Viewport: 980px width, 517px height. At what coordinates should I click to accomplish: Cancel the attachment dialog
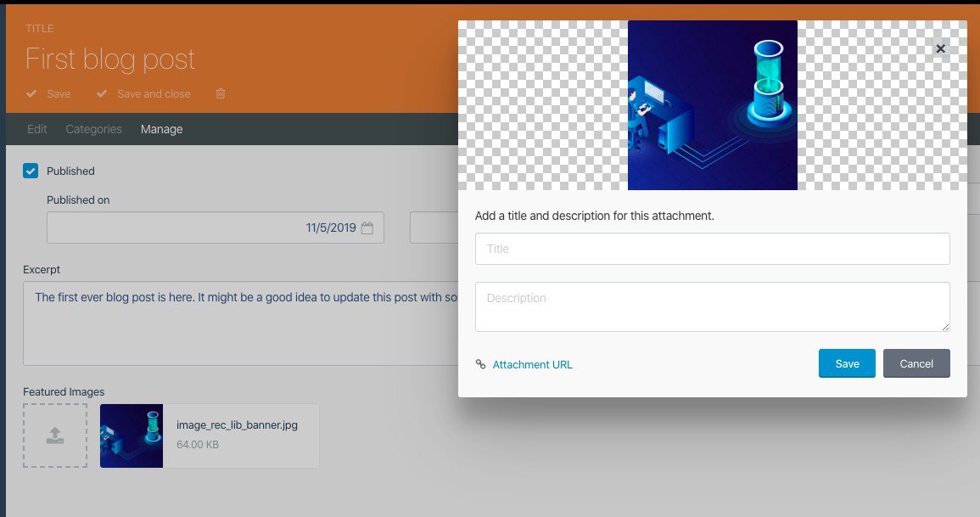tap(916, 363)
